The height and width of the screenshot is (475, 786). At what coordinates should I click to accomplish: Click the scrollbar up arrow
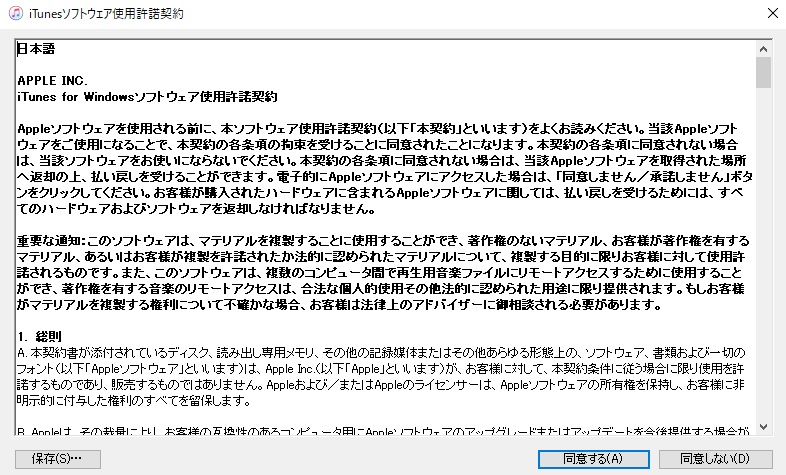tap(763, 47)
